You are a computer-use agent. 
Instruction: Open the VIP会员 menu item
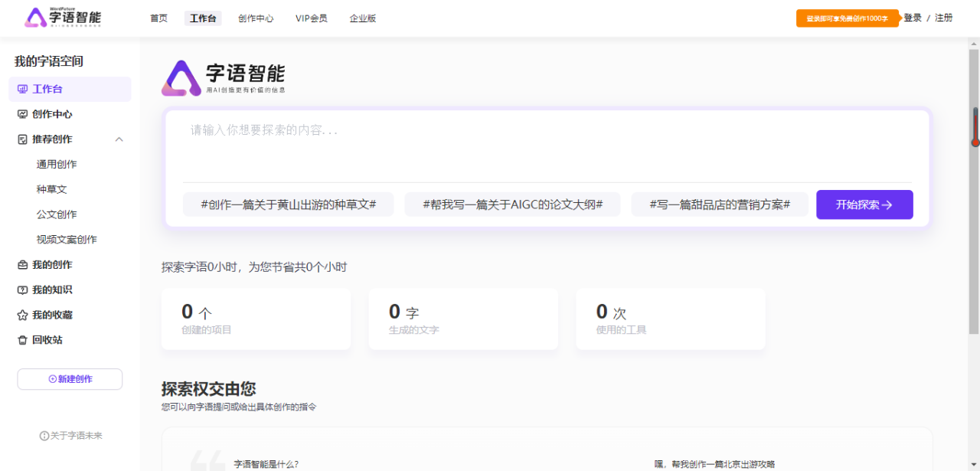click(312, 18)
